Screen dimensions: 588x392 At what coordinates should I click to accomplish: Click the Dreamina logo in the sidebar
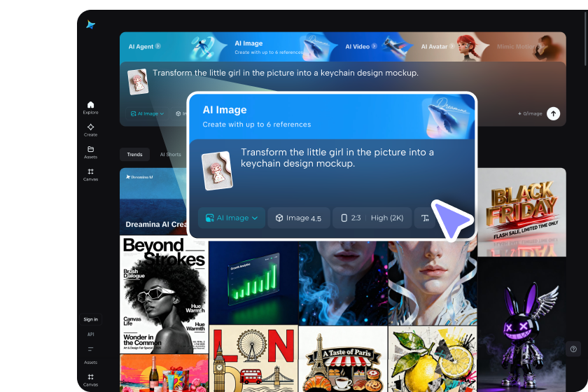[x=90, y=24]
